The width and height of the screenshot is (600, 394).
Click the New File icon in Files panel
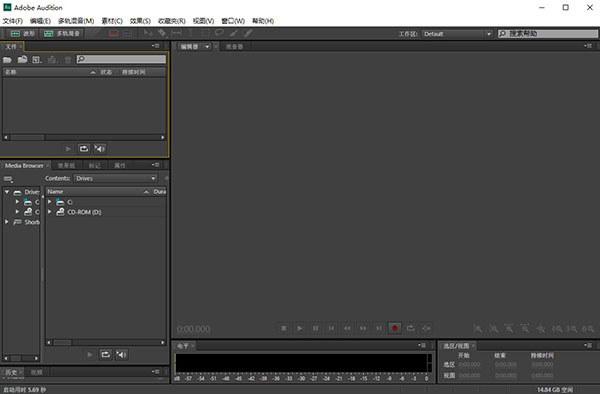click(x=37, y=60)
